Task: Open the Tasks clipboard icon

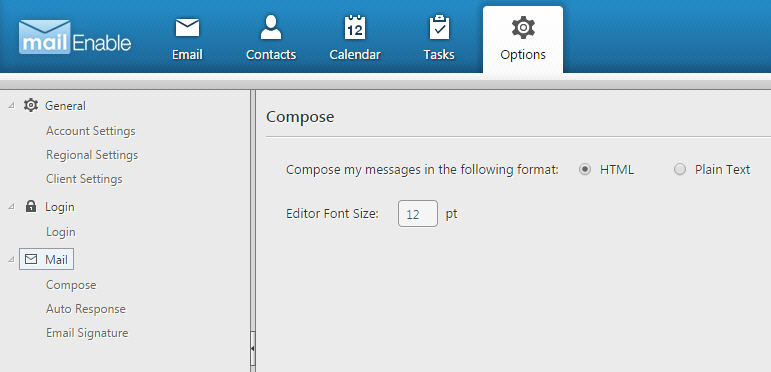Action: (439, 28)
